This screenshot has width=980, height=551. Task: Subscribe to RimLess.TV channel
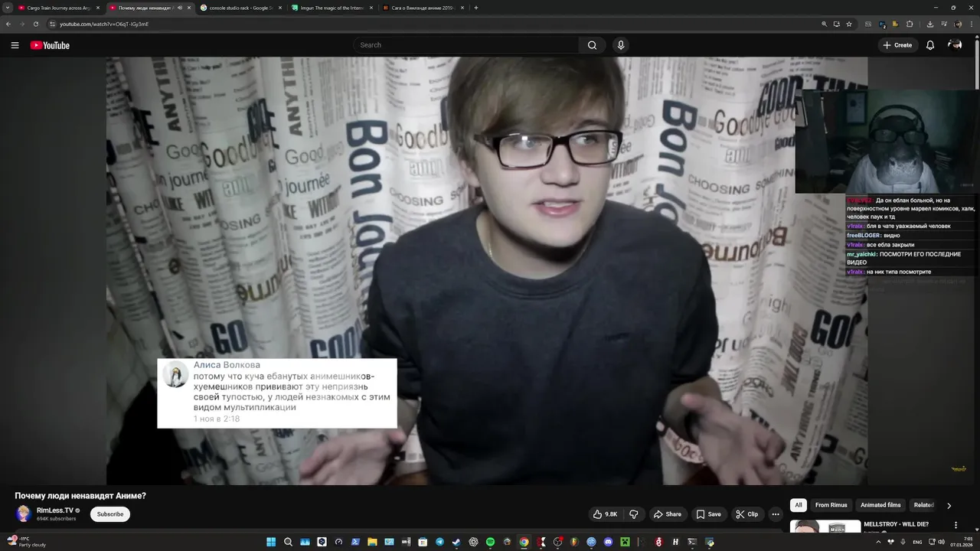pyautogui.click(x=110, y=514)
